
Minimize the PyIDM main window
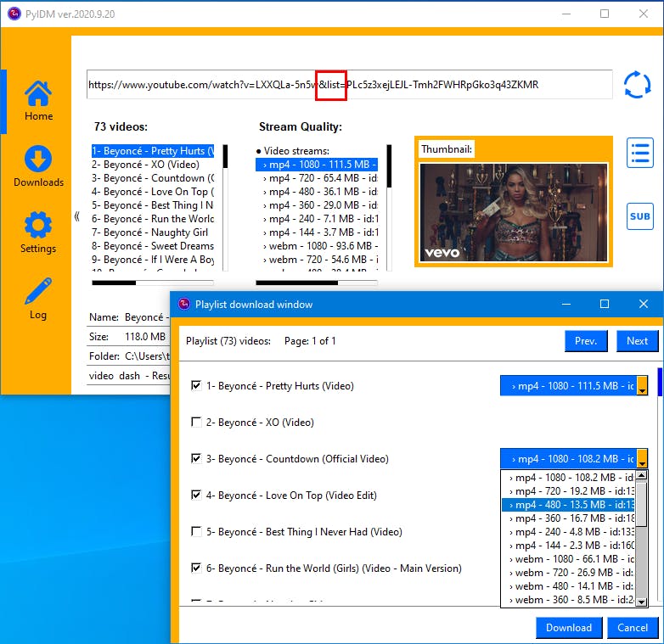[566, 14]
